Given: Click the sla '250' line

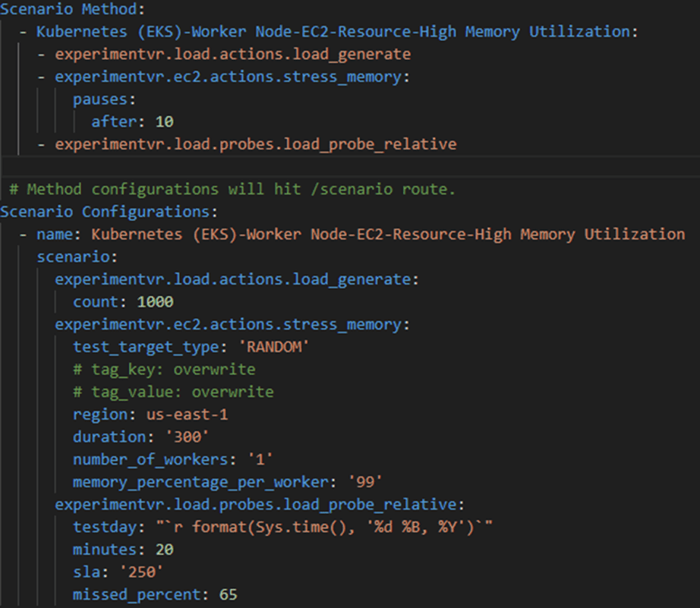Looking at the screenshot, I should [x=118, y=572].
